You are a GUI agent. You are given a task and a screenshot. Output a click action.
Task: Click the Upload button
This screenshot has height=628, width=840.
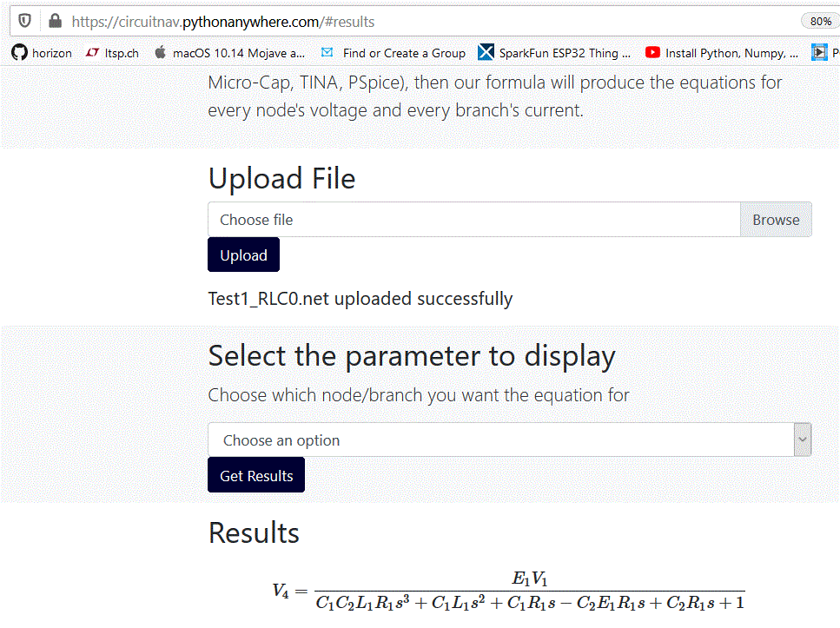coord(244,255)
